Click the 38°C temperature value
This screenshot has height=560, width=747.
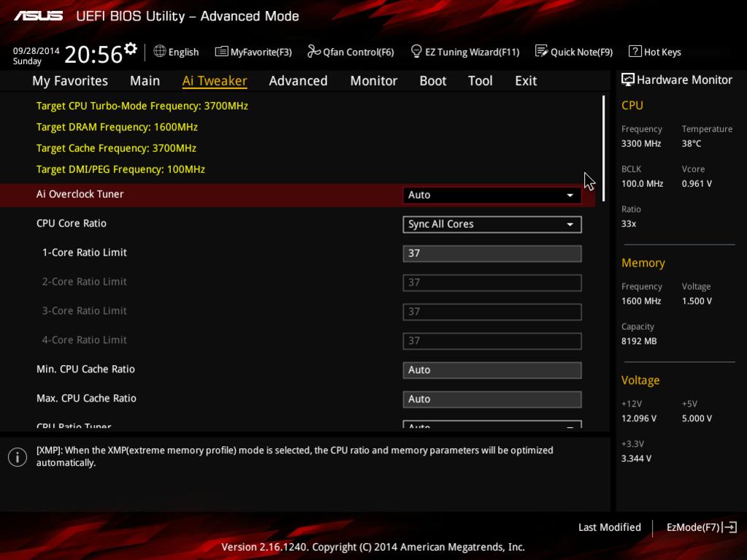pyautogui.click(x=692, y=143)
